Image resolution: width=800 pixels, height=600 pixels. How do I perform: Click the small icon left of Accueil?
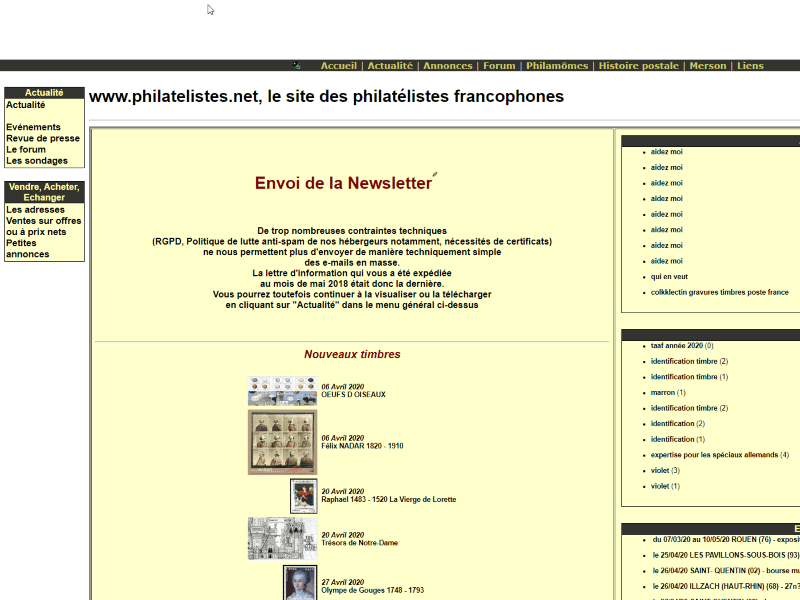[296, 65]
